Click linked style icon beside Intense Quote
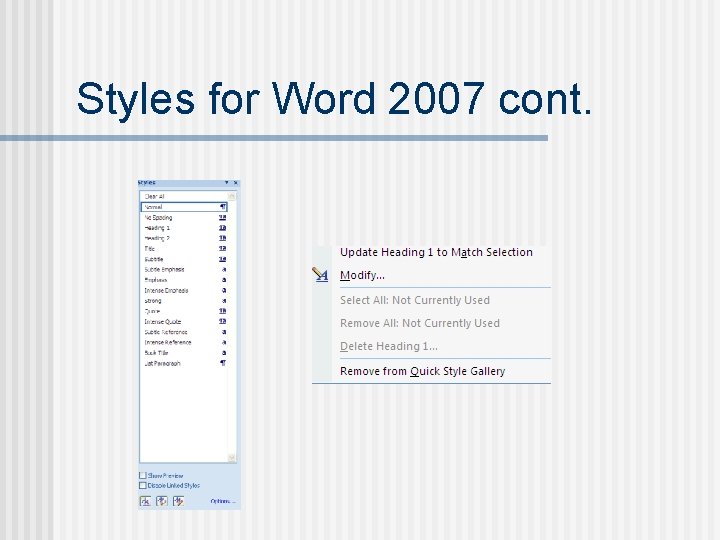Viewport: 720px width, 540px height. pos(223,321)
